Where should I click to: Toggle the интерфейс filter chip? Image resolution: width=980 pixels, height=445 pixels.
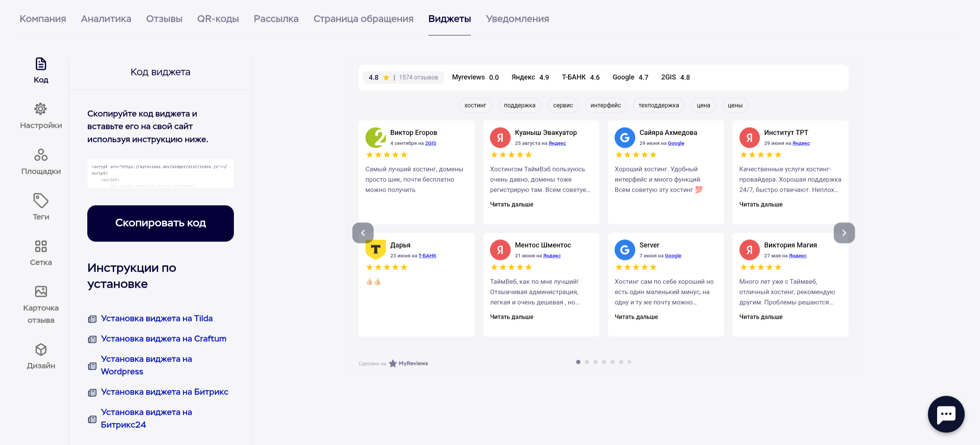pos(605,105)
